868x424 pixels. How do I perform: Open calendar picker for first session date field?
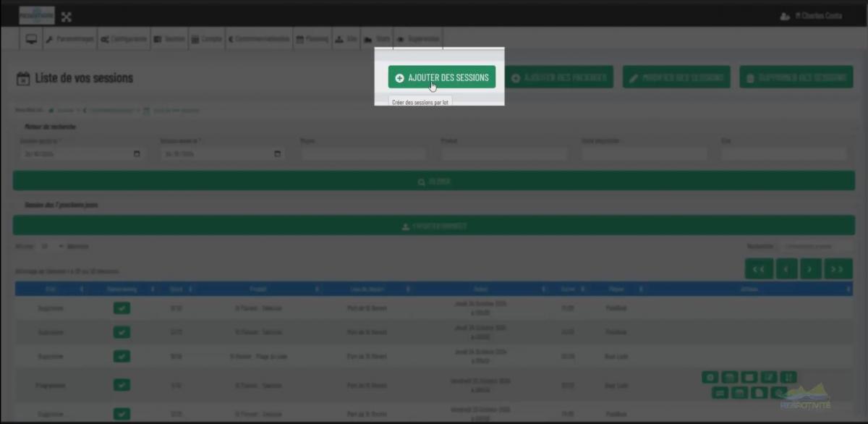(x=137, y=154)
